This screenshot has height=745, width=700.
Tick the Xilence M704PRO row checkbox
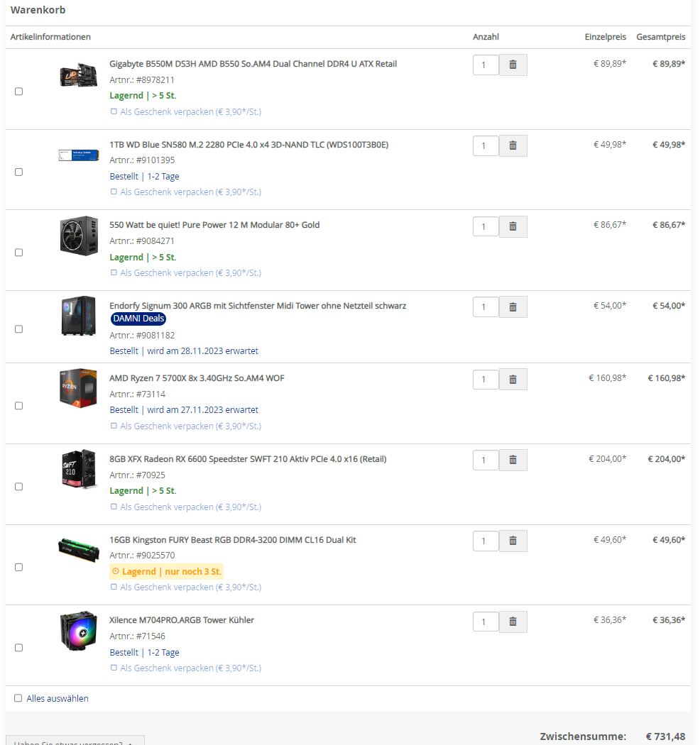pyautogui.click(x=18, y=648)
